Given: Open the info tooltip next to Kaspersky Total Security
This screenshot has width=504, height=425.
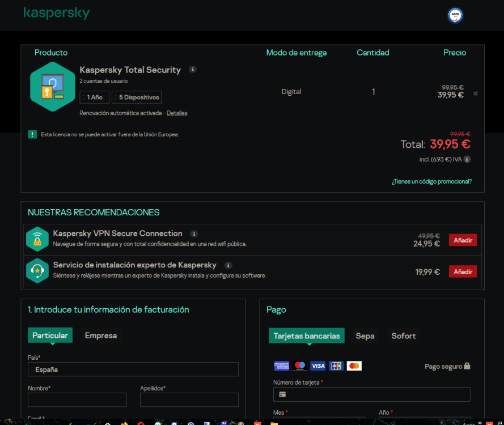Looking at the screenshot, I should pyautogui.click(x=193, y=69).
